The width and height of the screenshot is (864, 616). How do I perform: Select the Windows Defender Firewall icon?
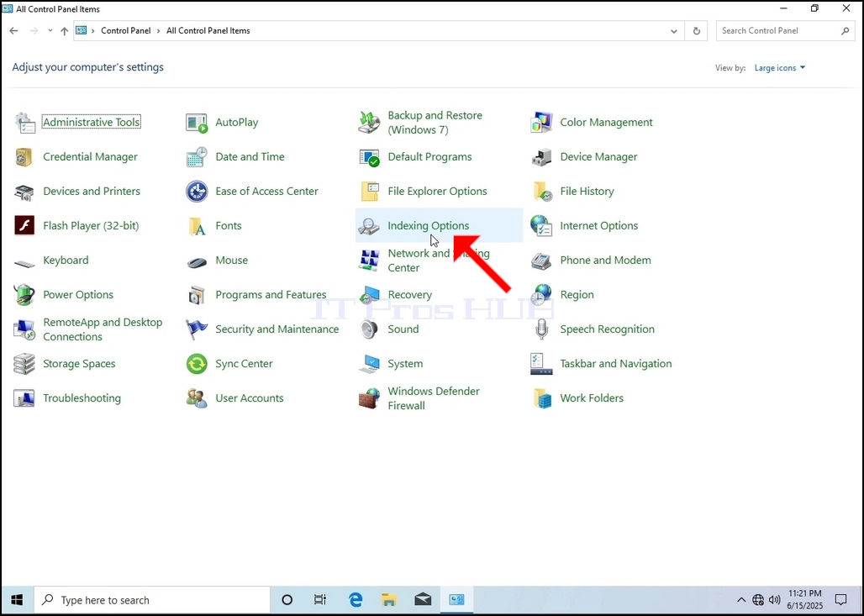(369, 398)
